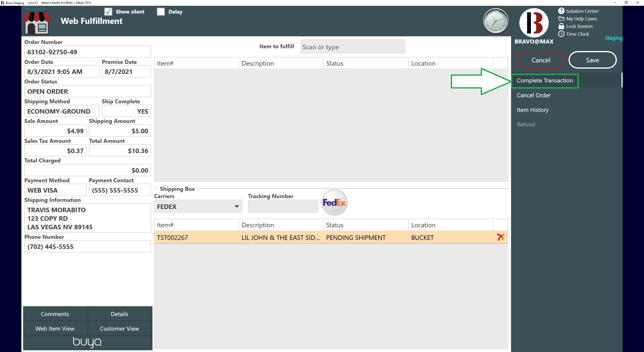
Task: Click the My Help Cases link
Action: pyautogui.click(x=581, y=19)
